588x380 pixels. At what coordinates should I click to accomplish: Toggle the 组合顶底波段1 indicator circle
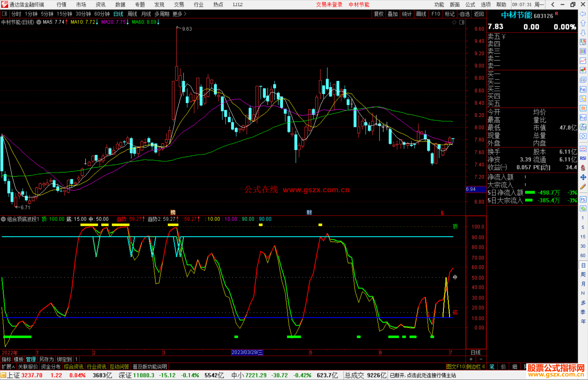tap(3, 219)
